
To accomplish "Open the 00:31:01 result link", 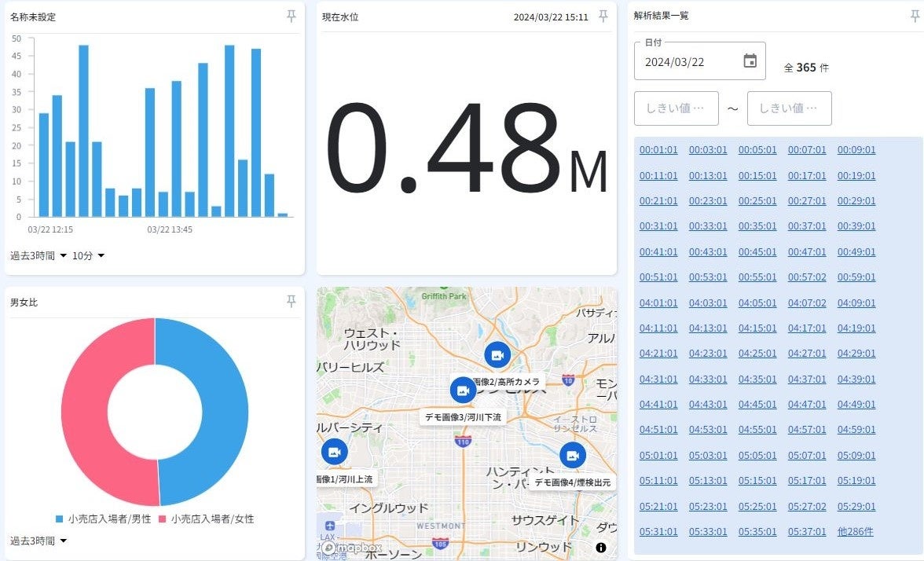I will pyautogui.click(x=658, y=226).
